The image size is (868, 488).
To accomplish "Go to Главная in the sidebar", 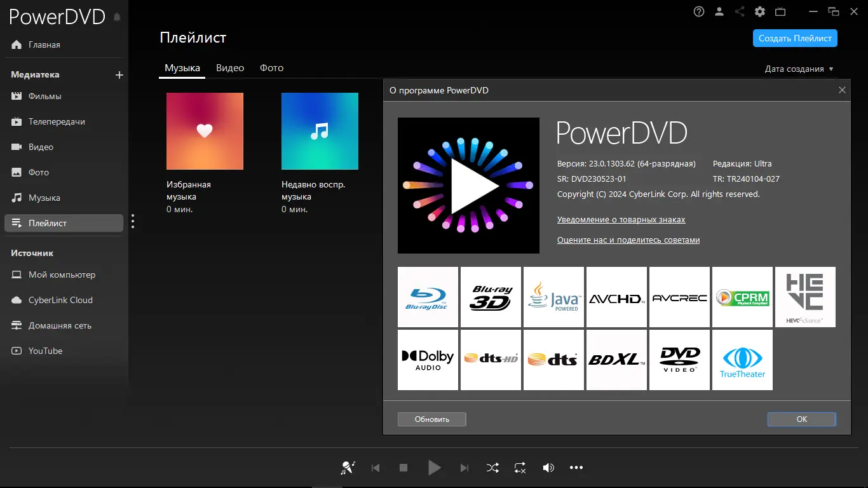I will tap(64, 45).
